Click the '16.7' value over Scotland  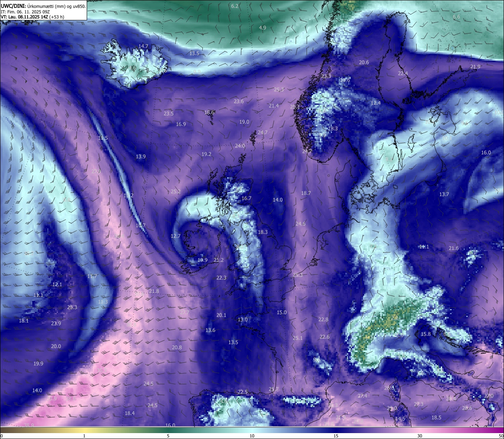pyautogui.click(x=246, y=198)
